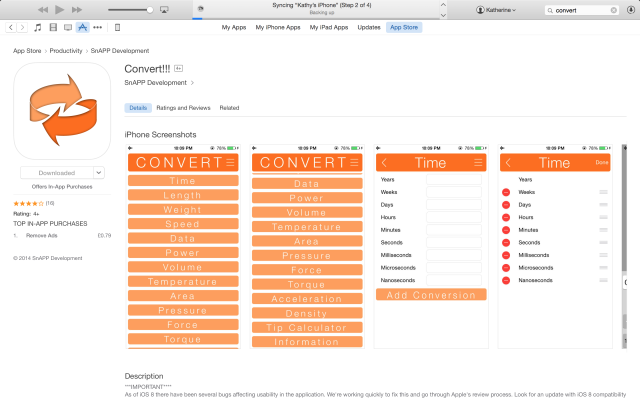Select the iPhone device icon

click(117, 27)
